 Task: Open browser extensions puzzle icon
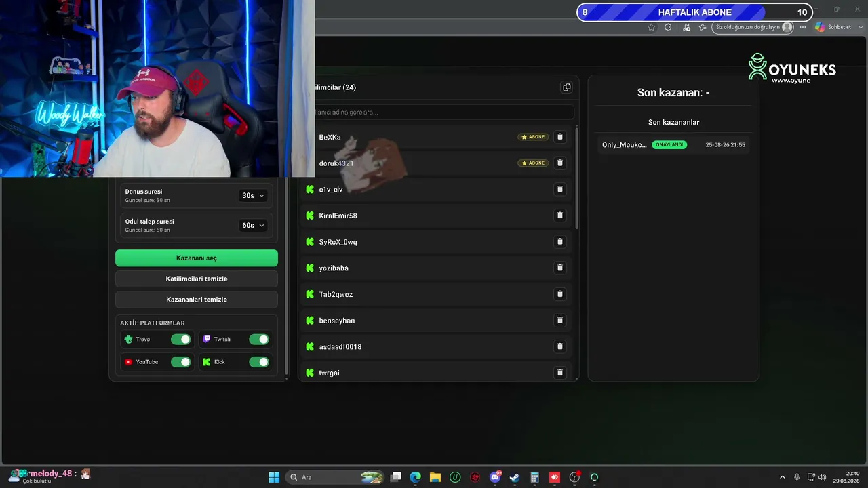click(668, 27)
